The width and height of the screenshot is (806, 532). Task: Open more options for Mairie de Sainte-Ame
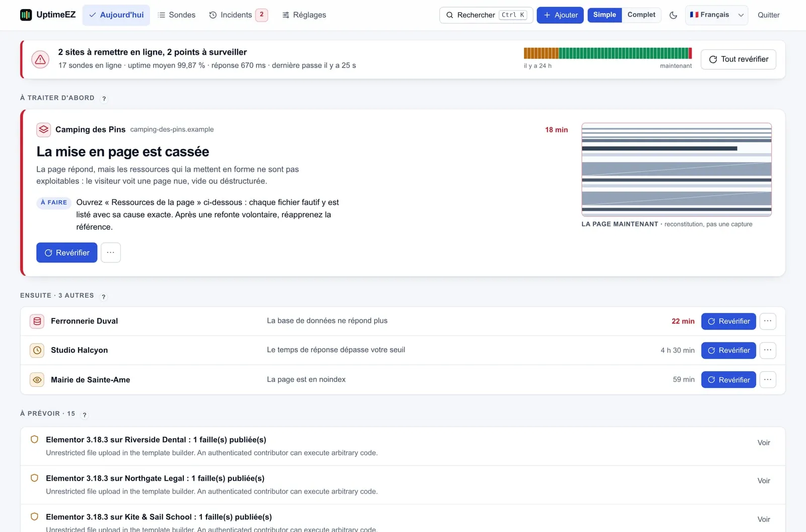click(x=768, y=380)
